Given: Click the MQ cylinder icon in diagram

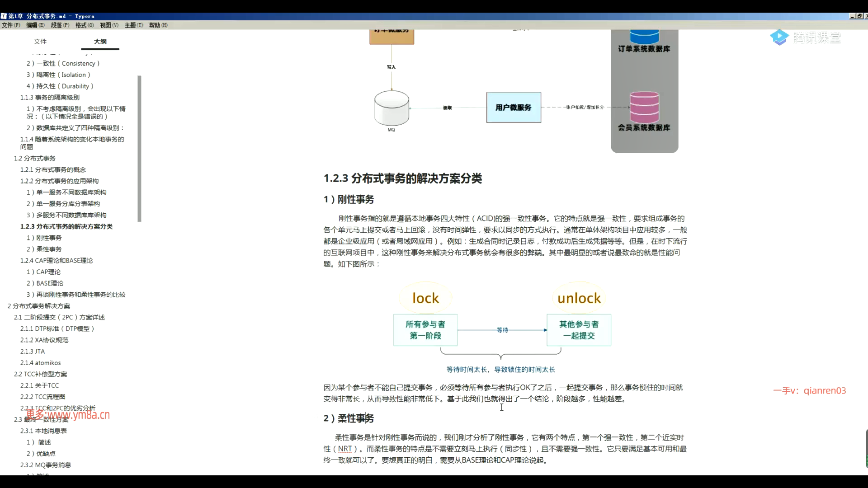Looking at the screenshot, I should point(392,108).
